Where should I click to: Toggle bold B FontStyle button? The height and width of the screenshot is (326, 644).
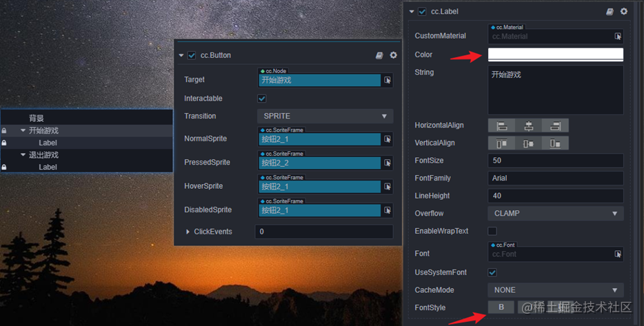[x=501, y=307]
